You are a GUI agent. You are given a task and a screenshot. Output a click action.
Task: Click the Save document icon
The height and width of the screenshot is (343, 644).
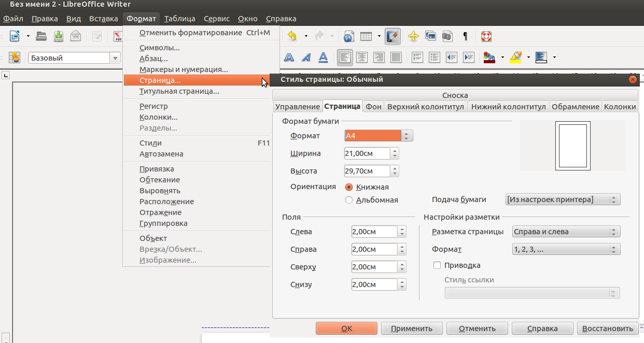[59, 36]
